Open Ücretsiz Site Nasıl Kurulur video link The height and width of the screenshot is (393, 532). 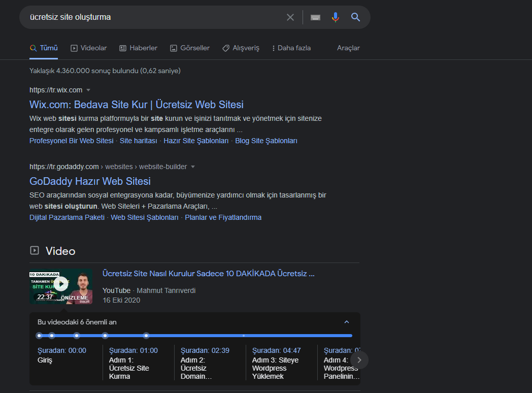point(208,274)
